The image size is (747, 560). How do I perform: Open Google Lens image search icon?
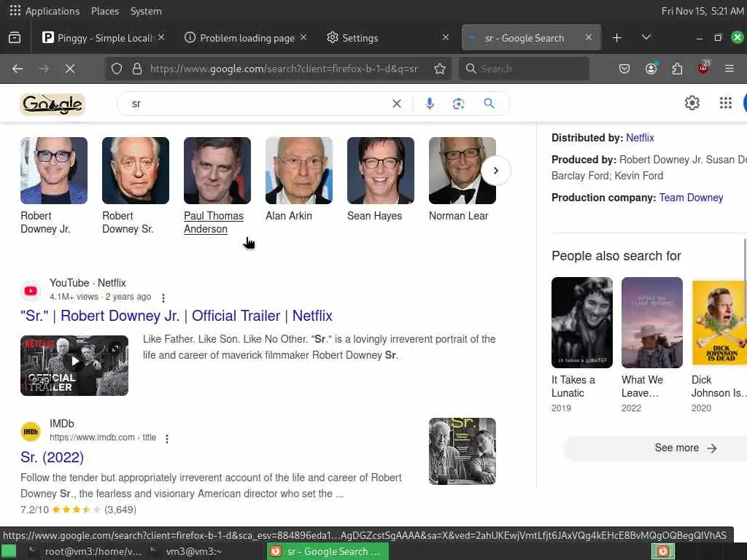458,104
